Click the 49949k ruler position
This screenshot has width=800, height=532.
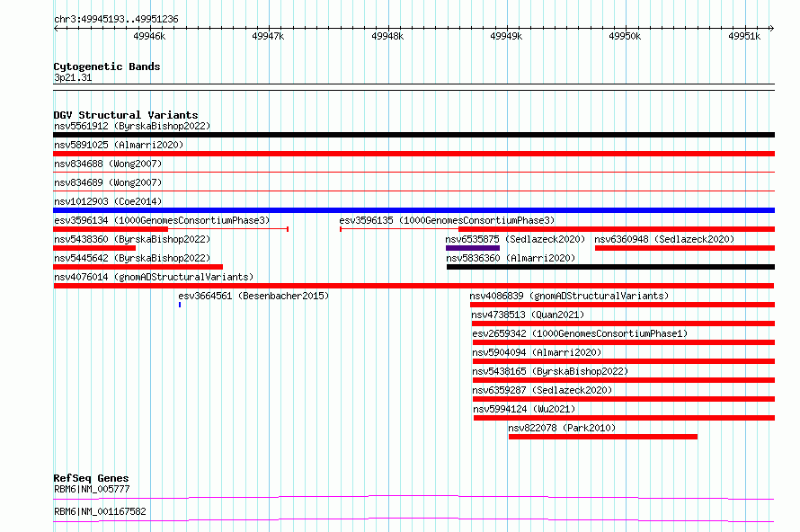pyautogui.click(x=506, y=36)
